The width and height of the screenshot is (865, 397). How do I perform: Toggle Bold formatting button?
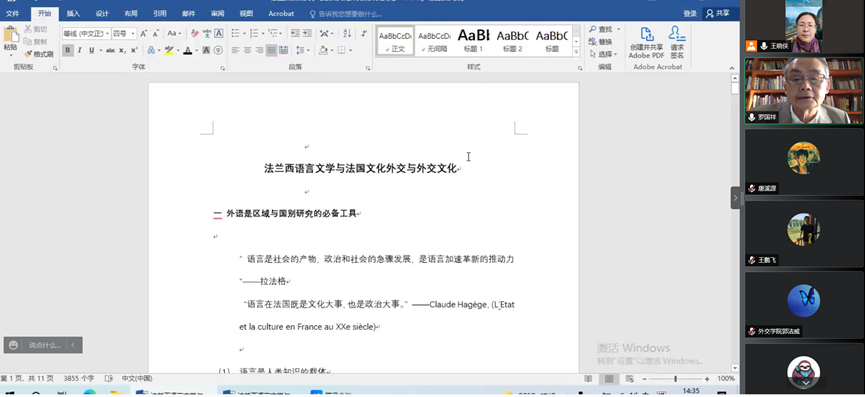68,50
